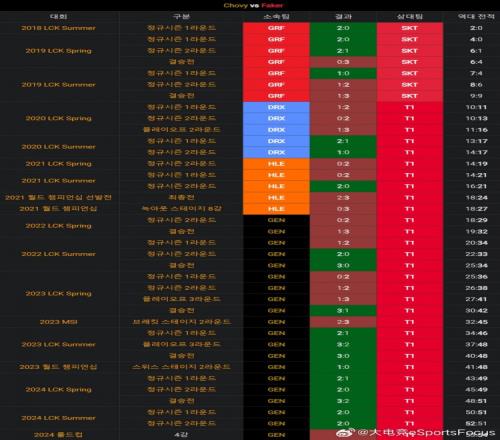Click the all-time record value '45:49'
This screenshot has width=500, height=440.
476,390
